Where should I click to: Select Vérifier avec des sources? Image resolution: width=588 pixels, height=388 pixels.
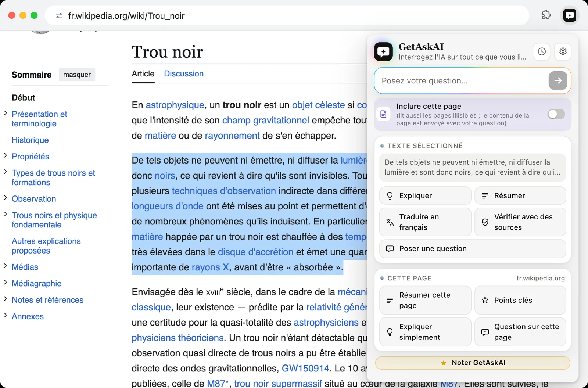click(520, 222)
